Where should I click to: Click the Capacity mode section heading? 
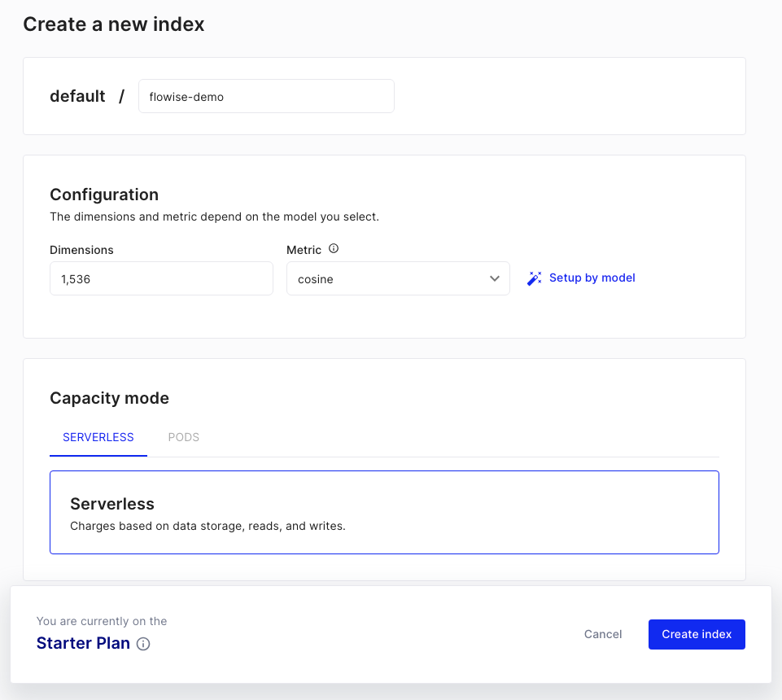point(109,398)
